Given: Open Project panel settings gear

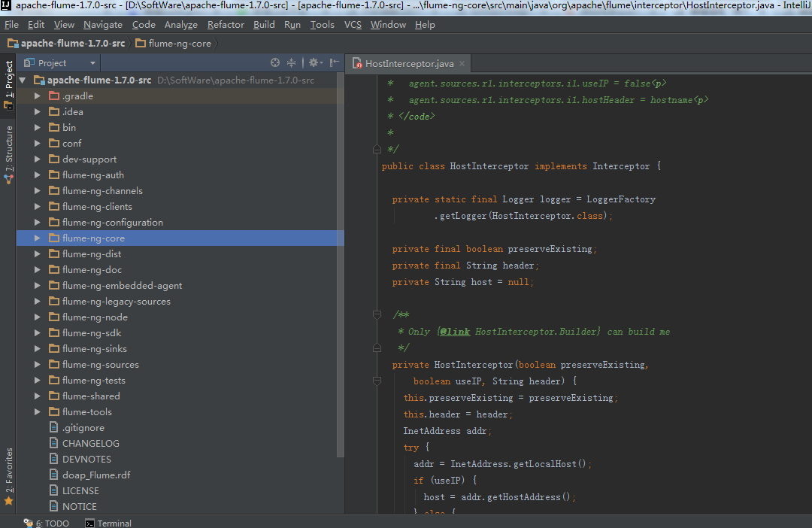Looking at the screenshot, I should tap(315, 62).
